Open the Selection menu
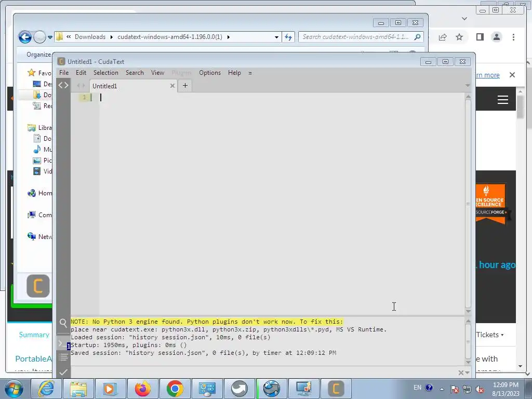The height and width of the screenshot is (399, 532). pyautogui.click(x=106, y=73)
